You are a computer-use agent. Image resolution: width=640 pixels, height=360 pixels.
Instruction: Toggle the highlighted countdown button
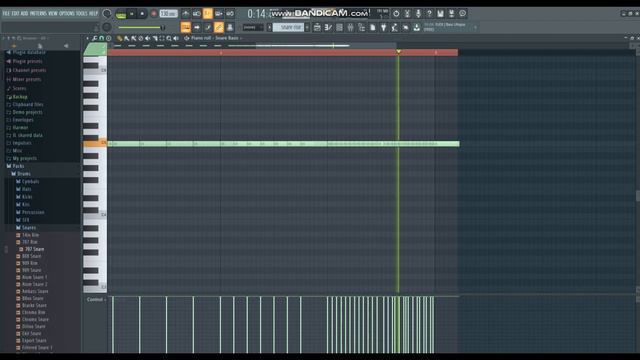pyautogui.click(x=208, y=13)
